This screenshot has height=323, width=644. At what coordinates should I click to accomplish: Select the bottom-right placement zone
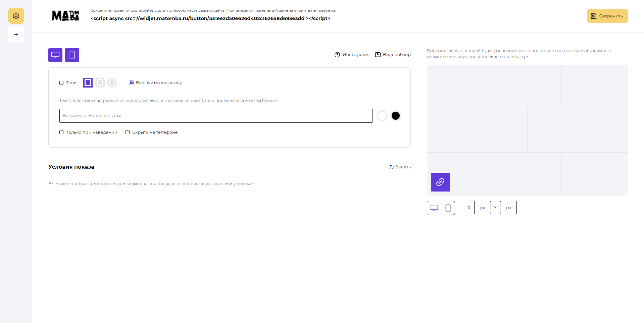[595, 174]
